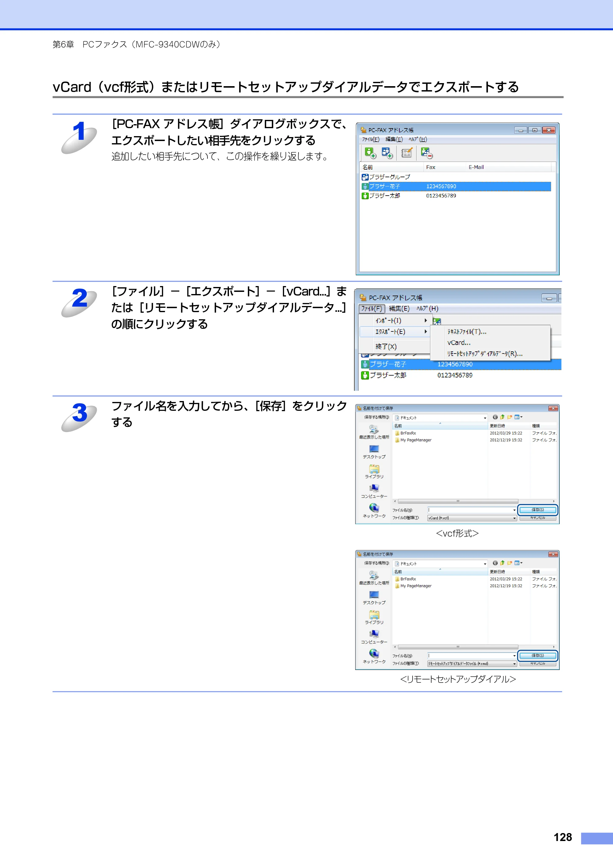Click horizontal scrollbar in .rmd save dialog
The image size is (613, 868).
[x=458, y=647]
